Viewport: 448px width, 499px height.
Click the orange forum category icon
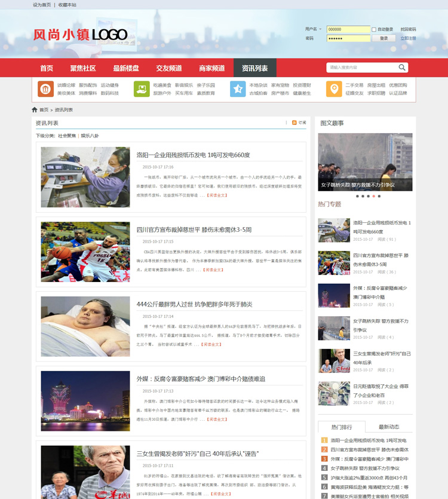(x=45, y=89)
